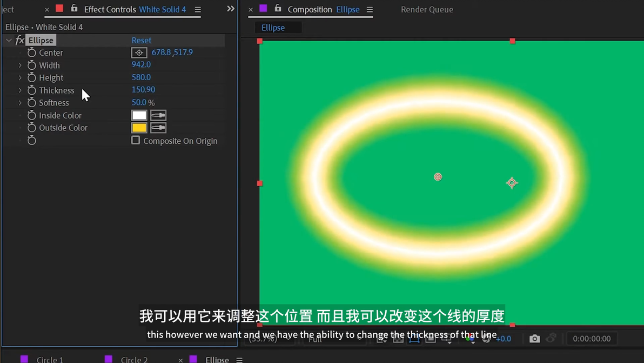
Task: Toggle the Effect Controls panel lock
Action: coord(74,8)
